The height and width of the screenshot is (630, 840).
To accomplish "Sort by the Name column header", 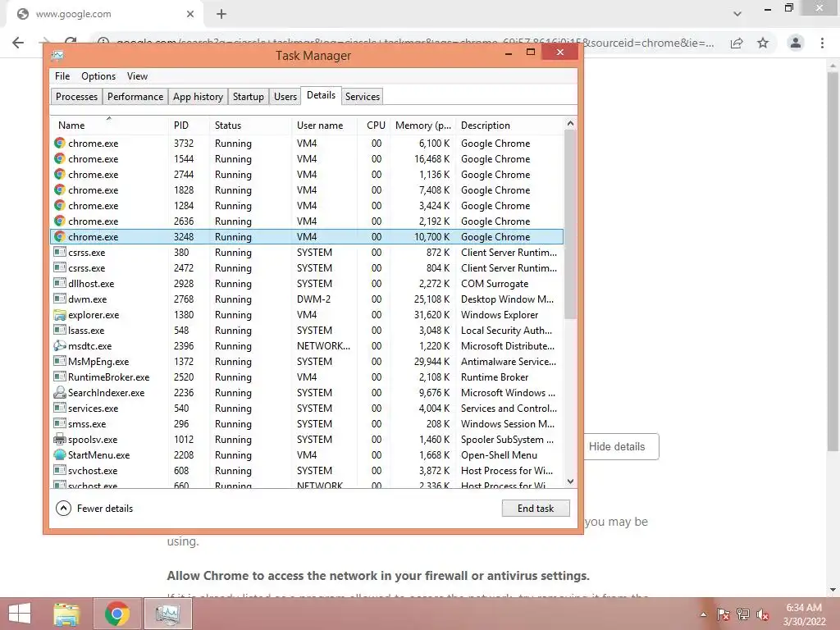I will 109,125.
